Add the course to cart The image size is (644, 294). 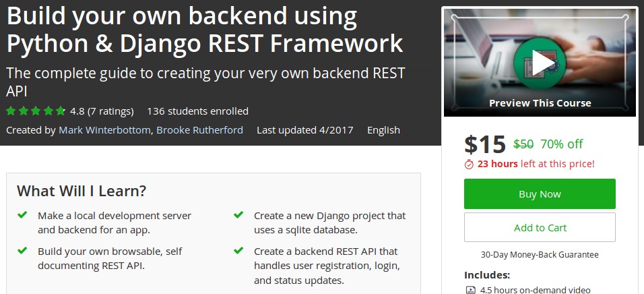[x=540, y=228]
